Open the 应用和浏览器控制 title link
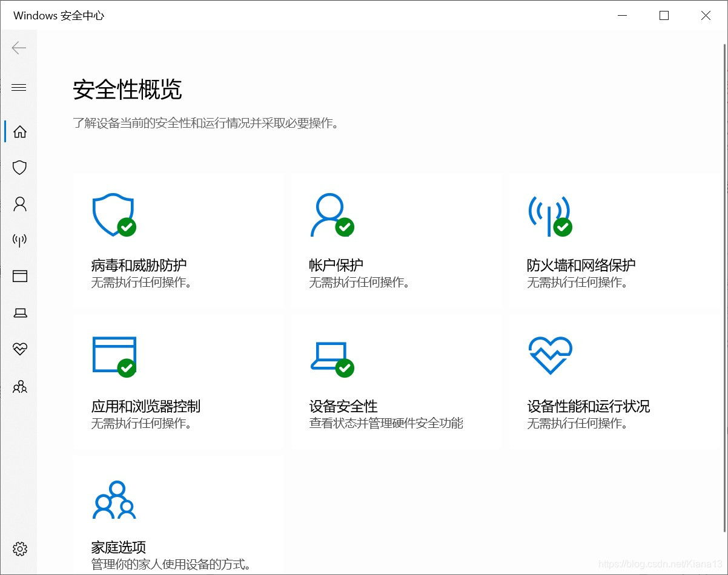This screenshot has height=575, width=728. click(x=145, y=406)
